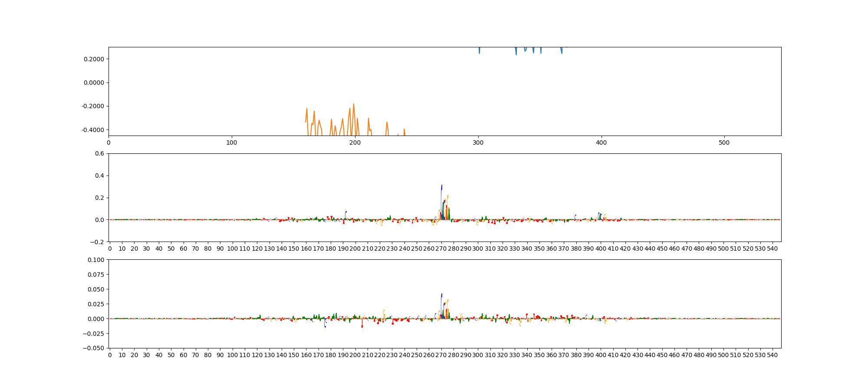Click the tallest orange peak in top plot
The width and height of the screenshot is (868, 391).
[x=354, y=104]
